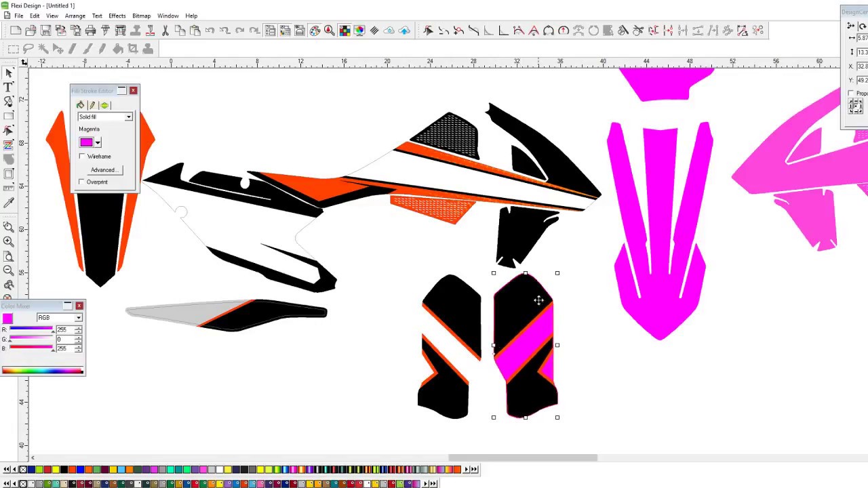Enable the Wireframe checkbox

[81, 156]
